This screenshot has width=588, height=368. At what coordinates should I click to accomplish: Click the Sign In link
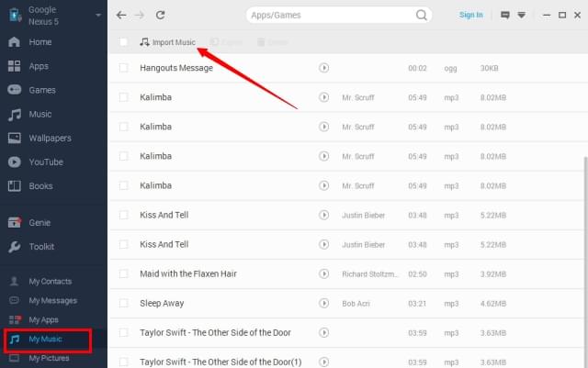pos(471,15)
